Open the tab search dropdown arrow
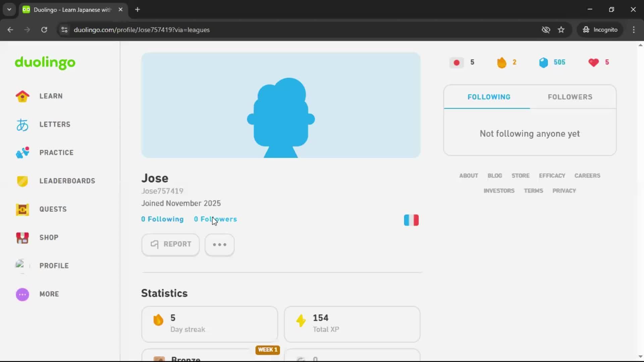Viewport: 644px width, 362px height. click(x=9, y=9)
